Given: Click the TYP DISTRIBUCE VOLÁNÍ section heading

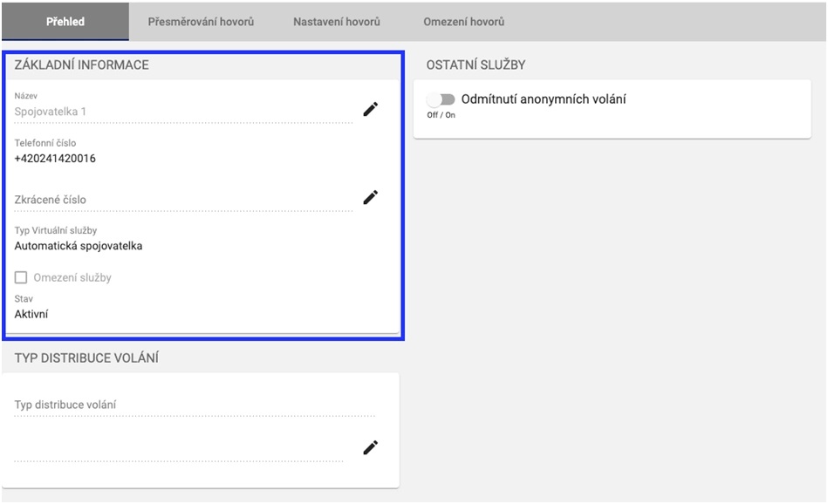Looking at the screenshot, I should (x=86, y=358).
